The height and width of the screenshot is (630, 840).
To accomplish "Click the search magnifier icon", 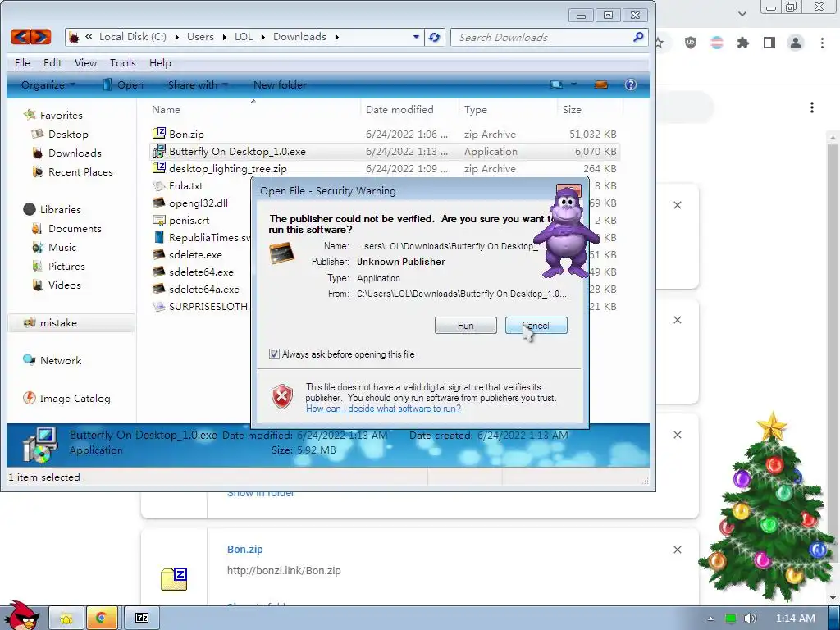I will [x=638, y=37].
